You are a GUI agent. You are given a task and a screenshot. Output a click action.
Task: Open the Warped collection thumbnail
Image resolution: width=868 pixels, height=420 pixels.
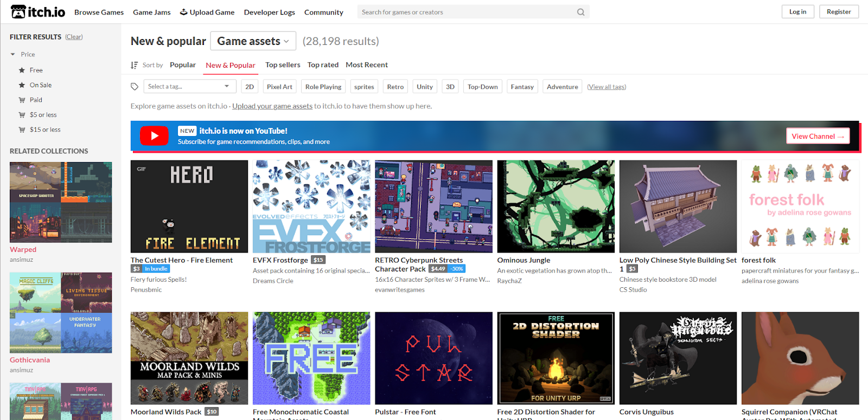(x=61, y=202)
